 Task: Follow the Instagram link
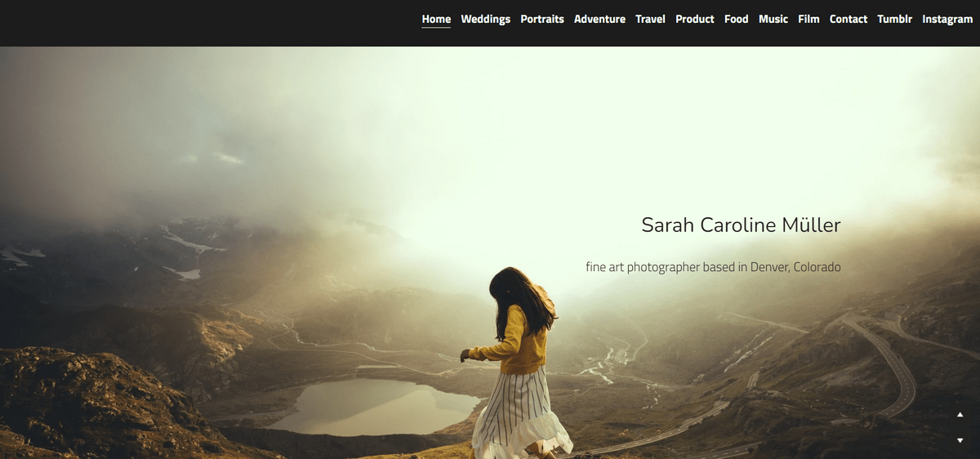[947, 19]
